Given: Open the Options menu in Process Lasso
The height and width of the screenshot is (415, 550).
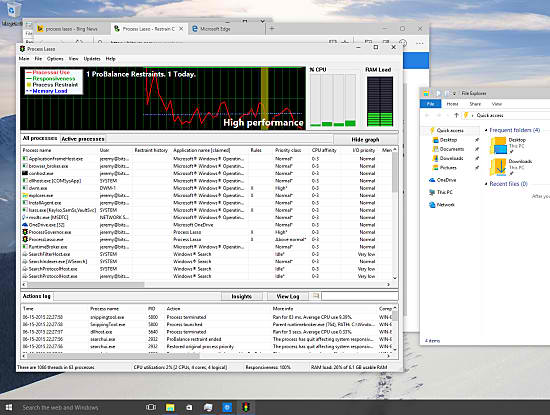Looking at the screenshot, I should (55, 59).
